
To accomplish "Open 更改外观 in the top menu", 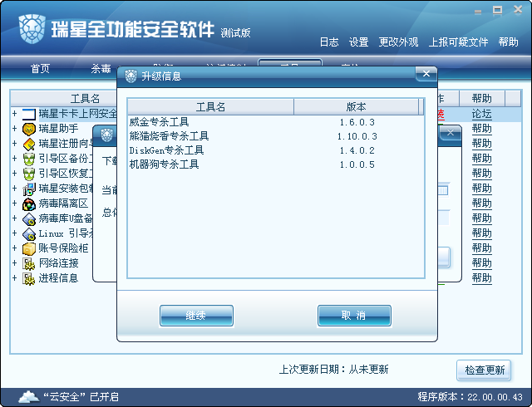I will (x=398, y=42).
